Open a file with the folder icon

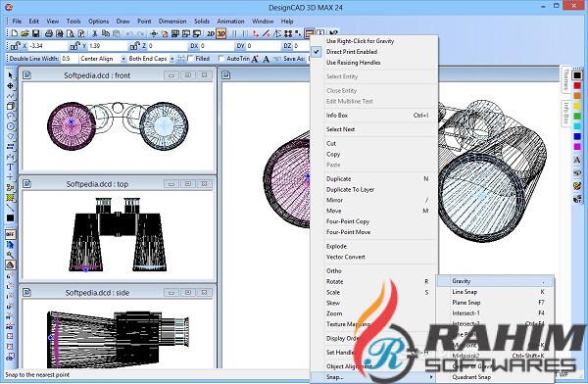click(x=24, y=33)
